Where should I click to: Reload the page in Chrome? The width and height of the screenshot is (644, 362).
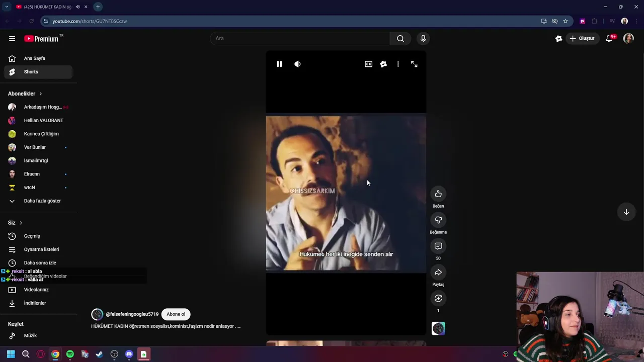31,21
